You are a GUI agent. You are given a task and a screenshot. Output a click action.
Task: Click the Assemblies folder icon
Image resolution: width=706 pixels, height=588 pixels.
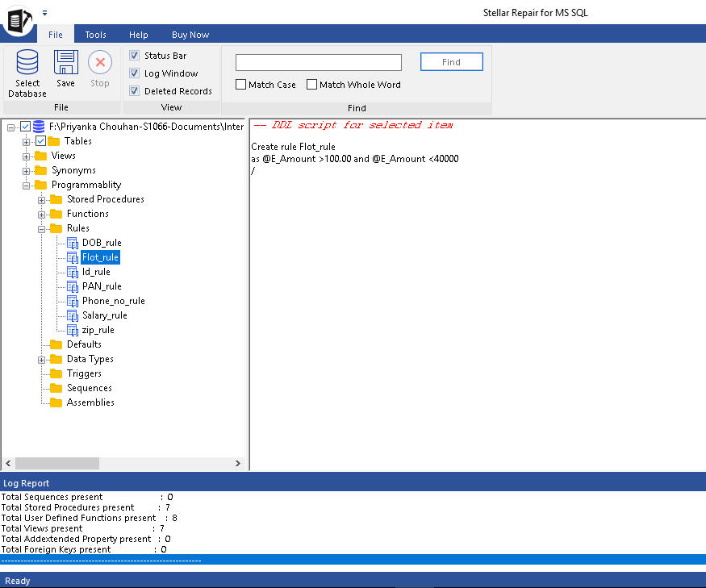click(x=56, y=402)
